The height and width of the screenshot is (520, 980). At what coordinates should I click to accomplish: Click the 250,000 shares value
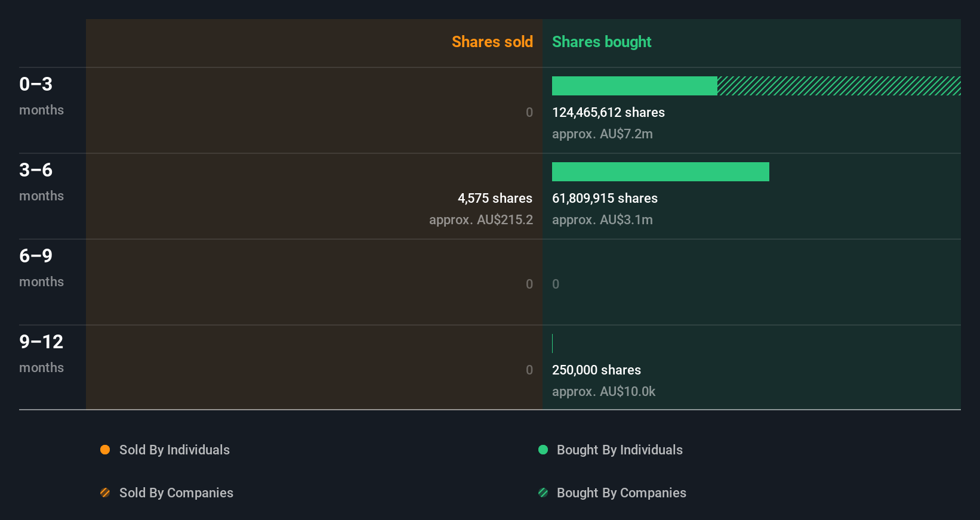click(596, 370)
